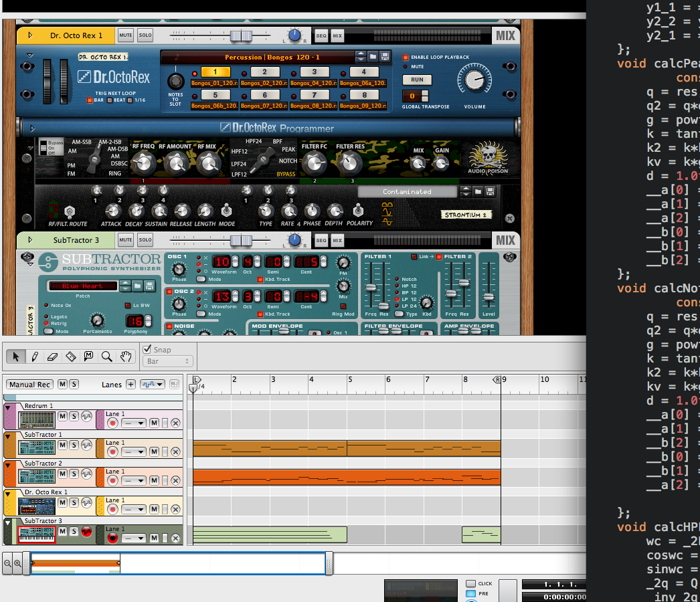Select loop slot 4 on Dr. Octo Rex
Image resolution: width=700 pixels, height=602 pixels.
click(364, 72)
